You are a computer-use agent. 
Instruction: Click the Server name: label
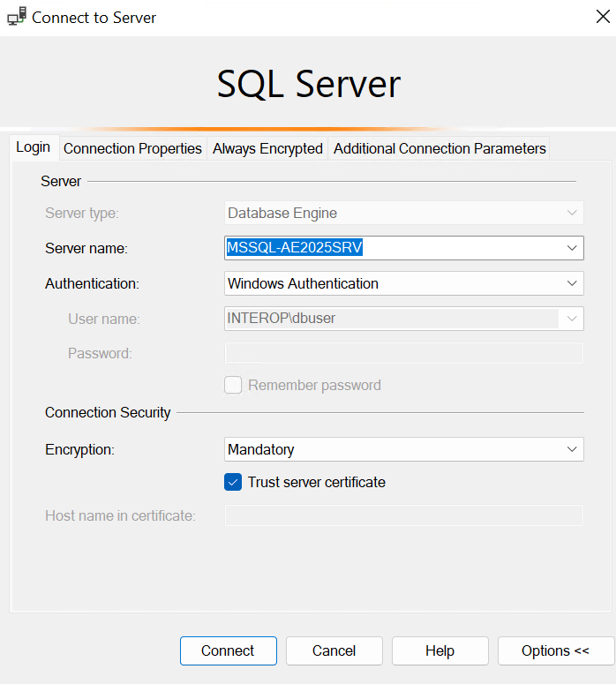(x=86, y=248)
